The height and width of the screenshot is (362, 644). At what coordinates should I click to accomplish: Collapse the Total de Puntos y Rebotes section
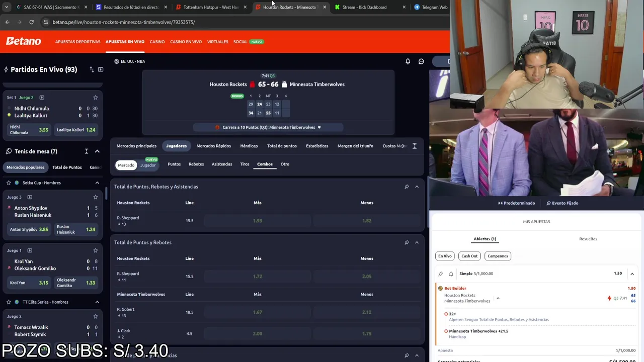coord(417,242)
